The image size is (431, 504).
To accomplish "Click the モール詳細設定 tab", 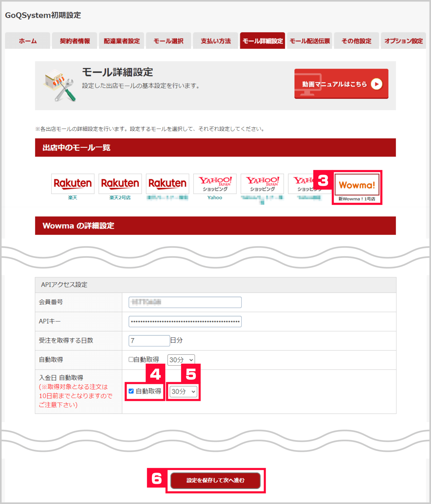I will click(262, 41).
